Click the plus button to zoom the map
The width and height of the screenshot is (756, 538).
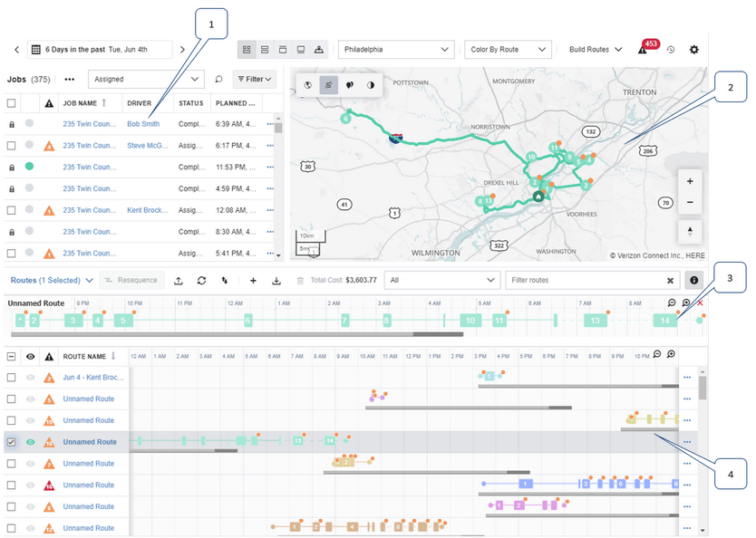[x=691, y=181]
